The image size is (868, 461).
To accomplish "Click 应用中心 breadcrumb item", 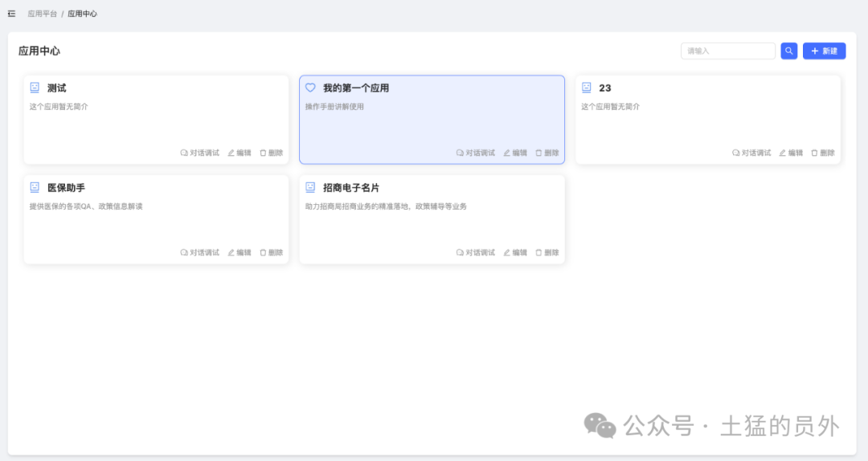I will coord(82,14).
